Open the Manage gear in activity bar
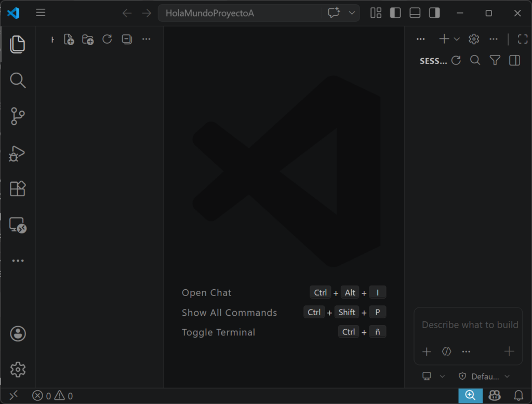This screenshot has width=532, height=404. pyautogui.click(x=18, y=369)
